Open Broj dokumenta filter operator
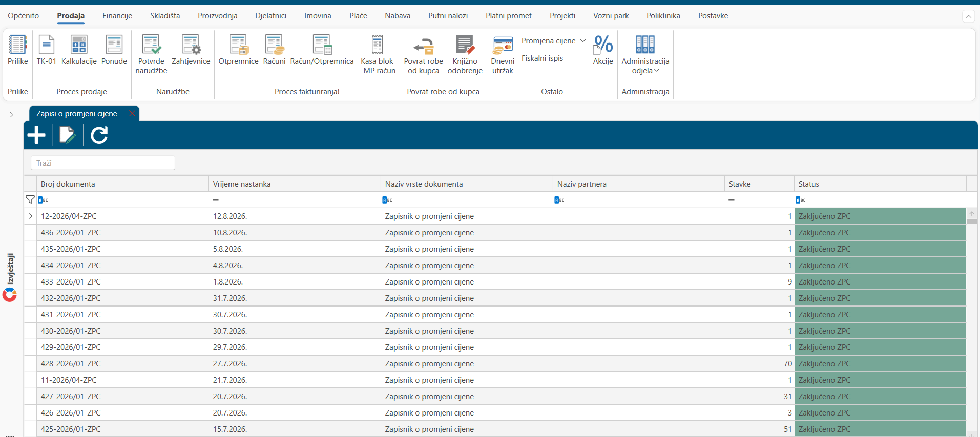This screenshot has height=437, width=980. click(x=43, y=200)
